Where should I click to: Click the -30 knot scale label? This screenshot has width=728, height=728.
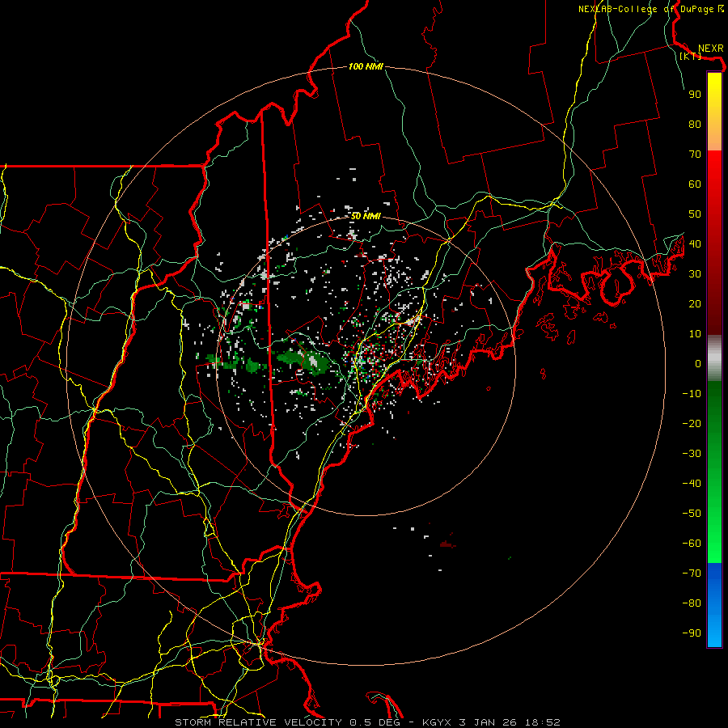coord(692,454)
